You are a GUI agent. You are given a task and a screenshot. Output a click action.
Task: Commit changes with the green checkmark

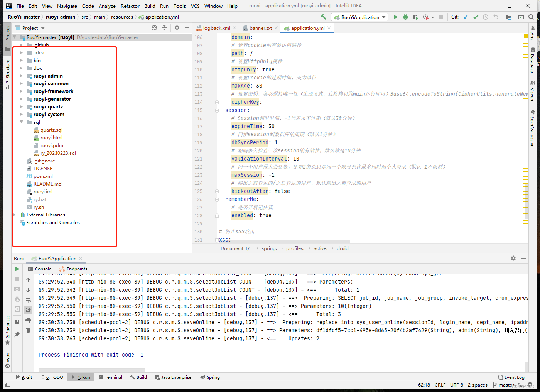[476, 17]
